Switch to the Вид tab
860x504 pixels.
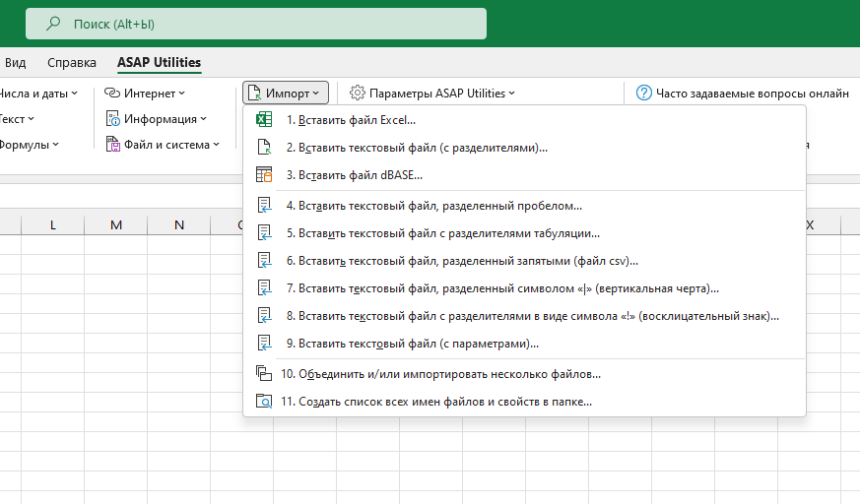(x=16, y=62)
